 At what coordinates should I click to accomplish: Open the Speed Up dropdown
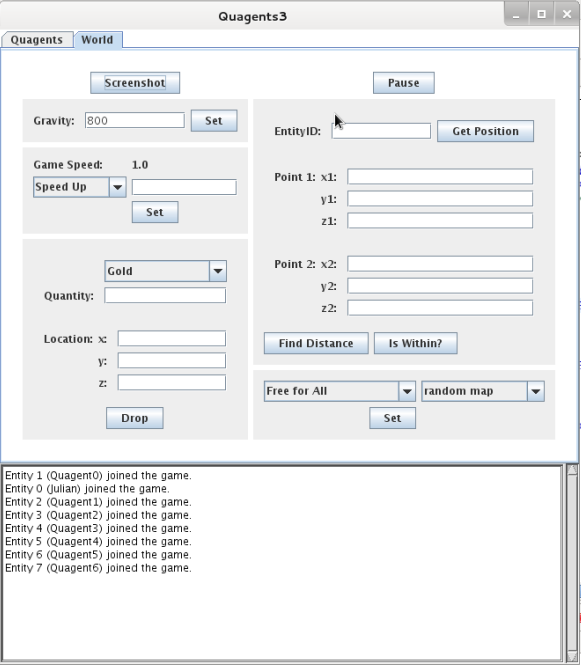tap(80, 187)
